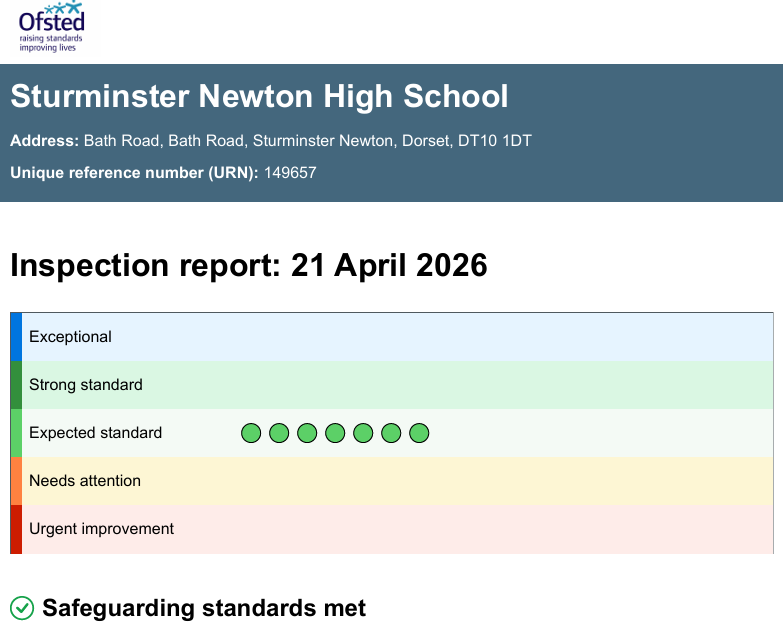Select the Strong standard grade row

tap(392, 385)
